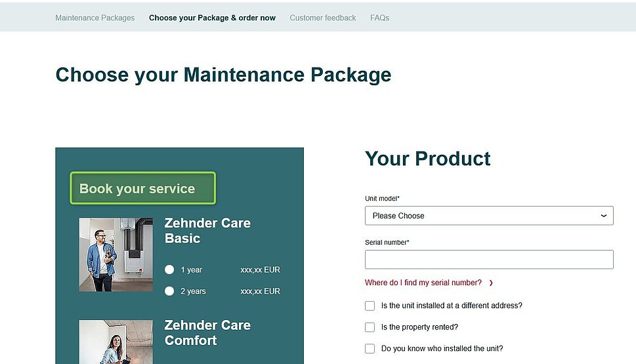This screenshot has width=636, height=364.
Task: Select the Choose your Package & order now tab
Action: 212,18
